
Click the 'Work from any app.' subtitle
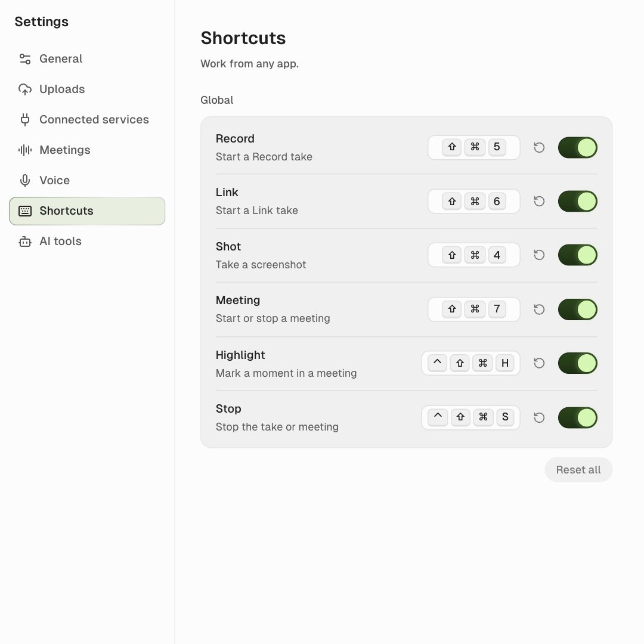tap(249, 64)
